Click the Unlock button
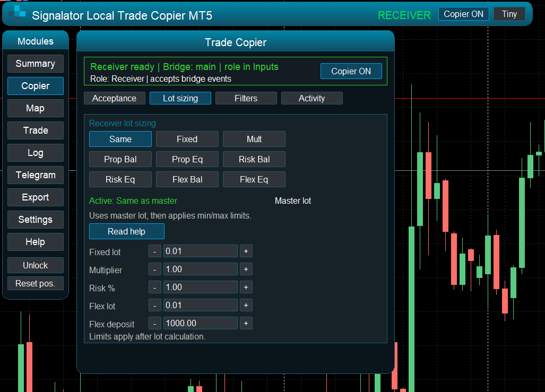Screen dimensions: 545x392 pyautogui.click(x=36, y=265)
